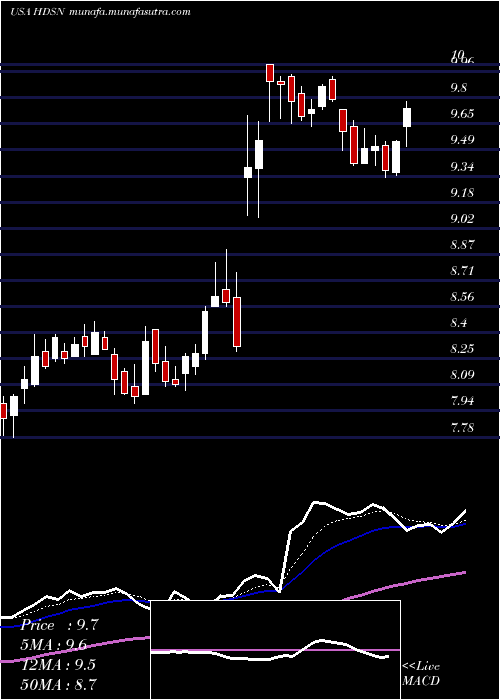The width and height of the screenshot is (500, 700).
Task: Click the 8.25 price axis label
Action: pos(462,349)
